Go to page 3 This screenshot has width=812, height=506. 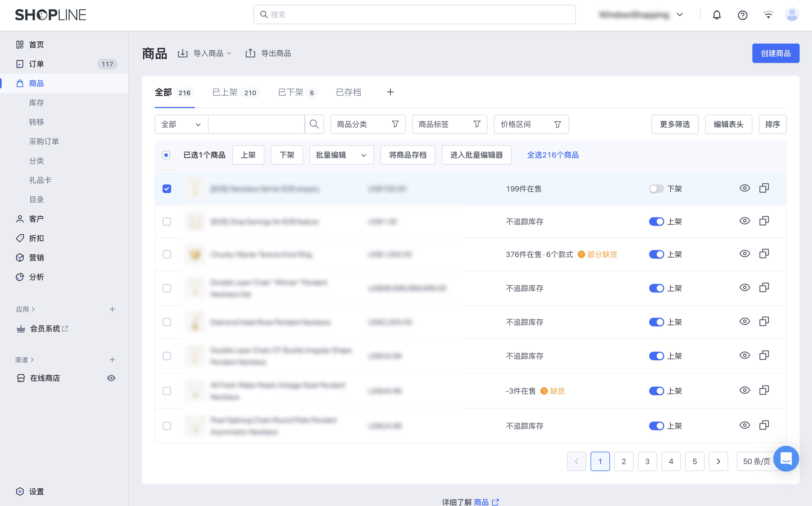point(647,462)
